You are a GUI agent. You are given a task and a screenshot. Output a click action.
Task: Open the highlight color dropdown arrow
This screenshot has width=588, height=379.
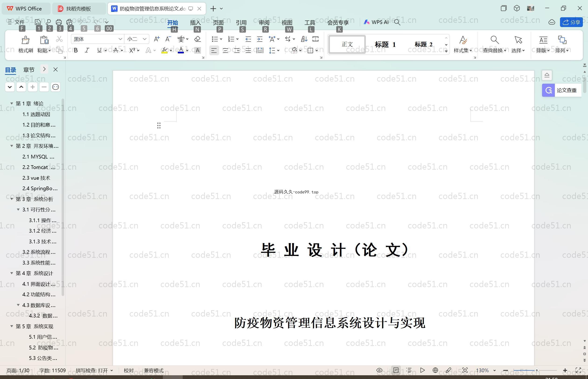(x=171, y=50)
